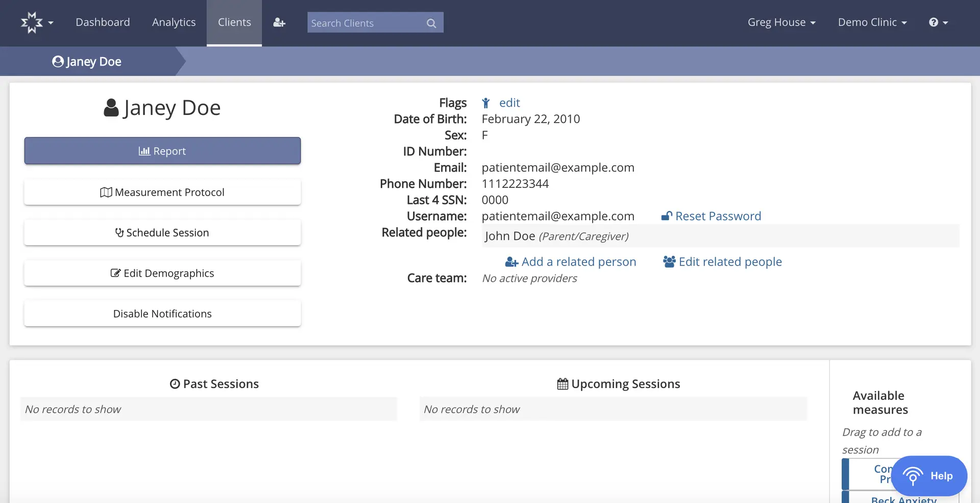Click the bar chart icon on the Report button
This screenshot has width=980, height=503.
(144, 151)
